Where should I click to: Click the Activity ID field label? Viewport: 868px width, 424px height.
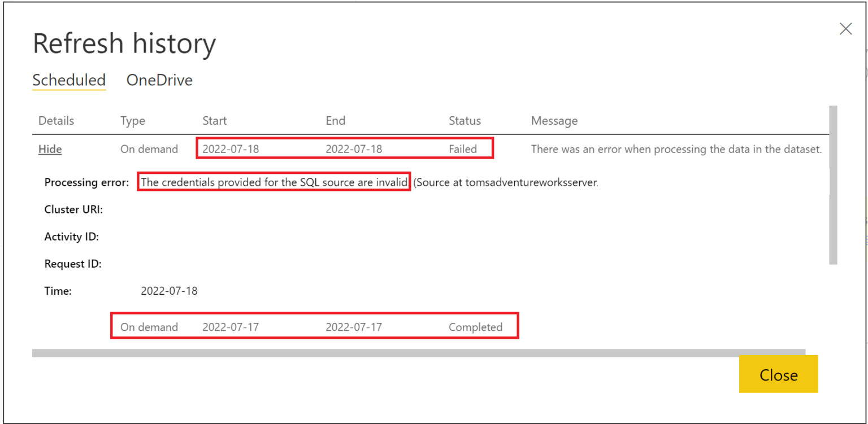72,236
